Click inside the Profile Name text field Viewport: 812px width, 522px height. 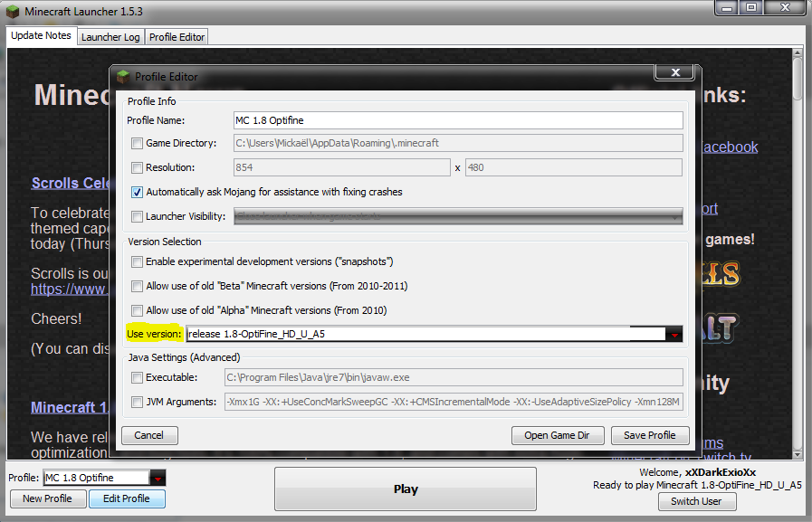tap(457, 120)
